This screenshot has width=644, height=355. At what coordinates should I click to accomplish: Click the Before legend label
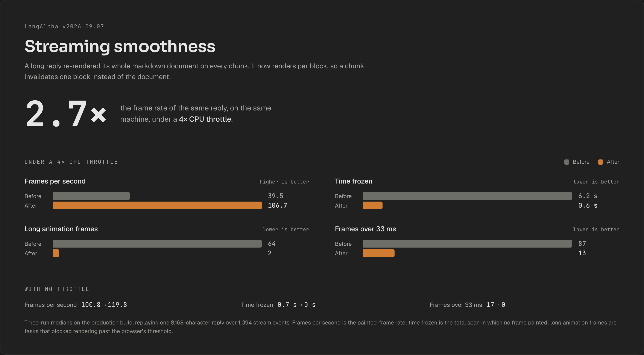pyautogui.click(x=581, y=162)
